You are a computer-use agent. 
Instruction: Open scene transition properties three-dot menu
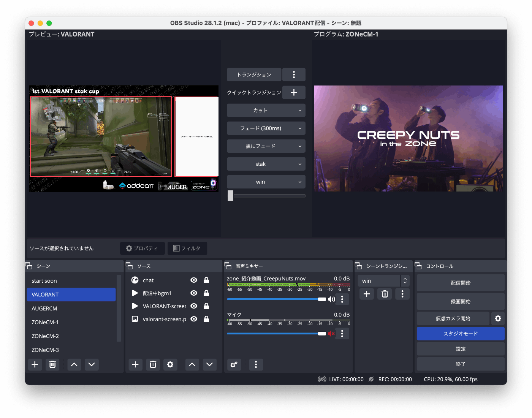[402, 294]
